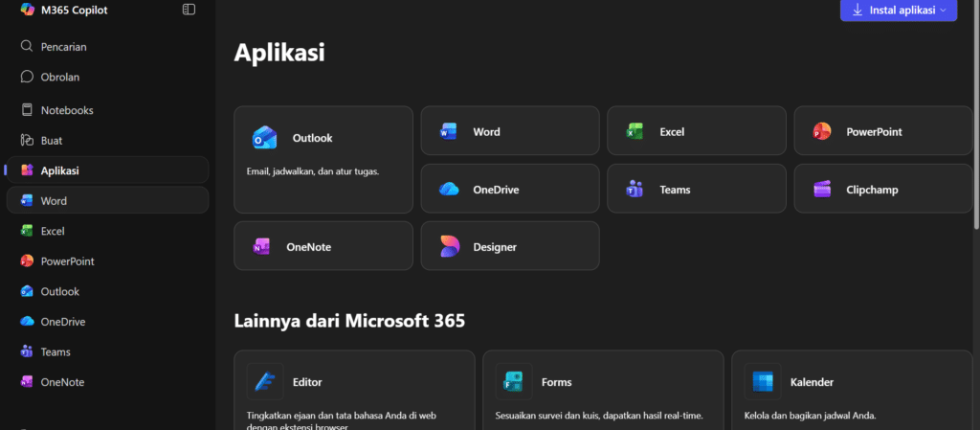The width and height of the screenshot is (980, 430).
Task: Open Teams from the app grid label
Action: (675, 190)
